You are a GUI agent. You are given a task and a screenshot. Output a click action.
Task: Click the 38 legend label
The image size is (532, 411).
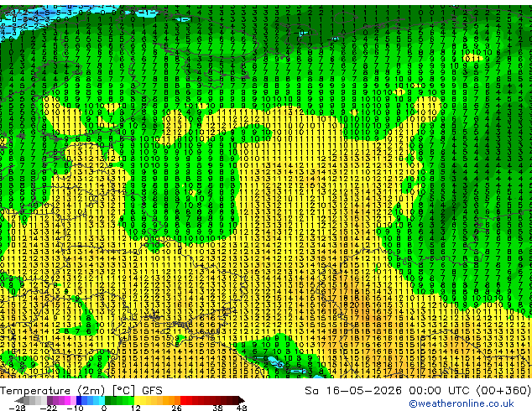217,408
